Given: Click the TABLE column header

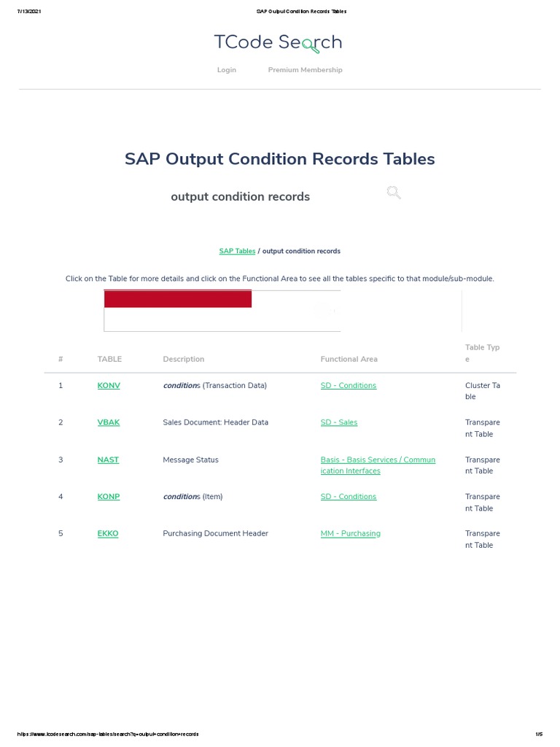Looking at the screenshot, I should 109,359.
